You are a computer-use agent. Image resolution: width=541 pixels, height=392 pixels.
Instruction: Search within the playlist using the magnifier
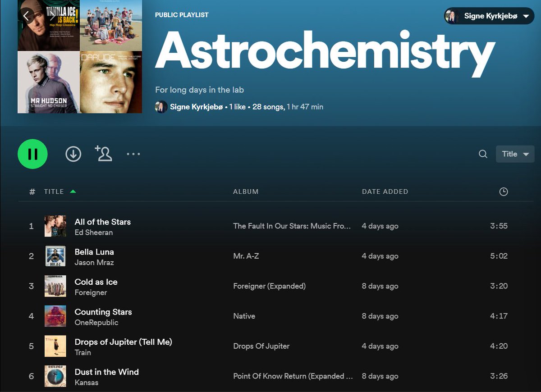[483, 154]
